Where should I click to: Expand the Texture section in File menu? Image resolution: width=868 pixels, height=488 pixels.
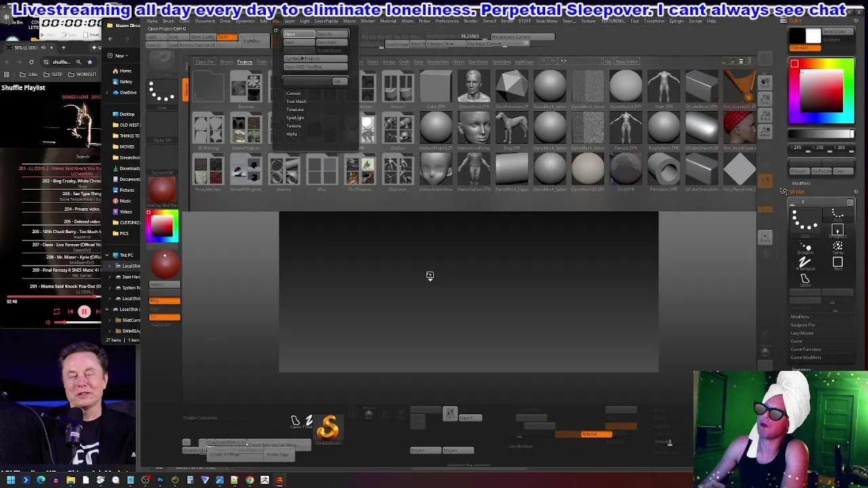point(294,126)
